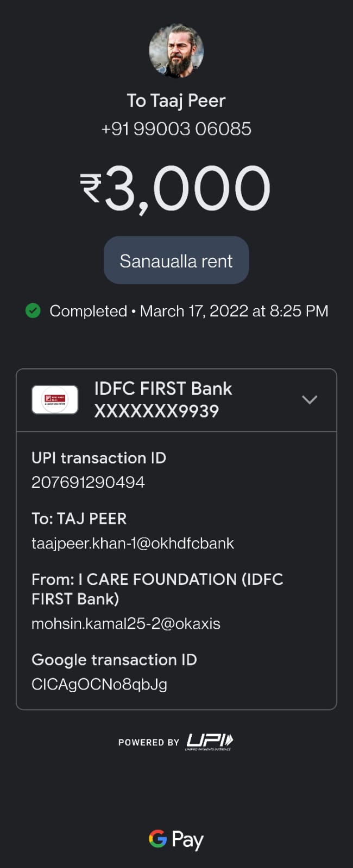This screenshot has width=353, height=868.
Task: Tap the From: I CARE FOUNDATION label
Action: [x=157, y=589]
